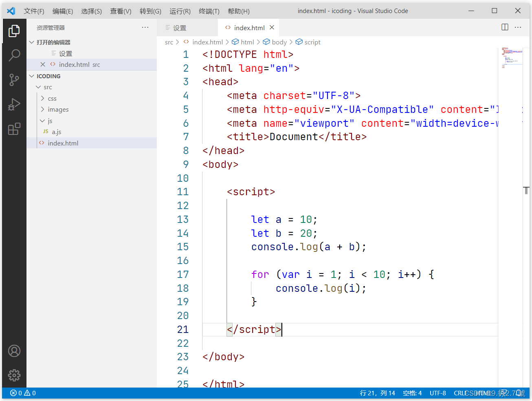Click src in the breadcrumb

[x=169, y=42]
